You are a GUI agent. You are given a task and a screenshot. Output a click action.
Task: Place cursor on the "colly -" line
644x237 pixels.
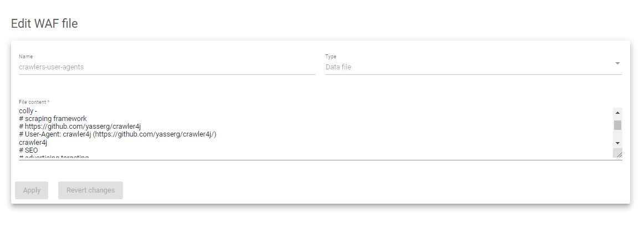pyautogui.click(x=28, y=111)
